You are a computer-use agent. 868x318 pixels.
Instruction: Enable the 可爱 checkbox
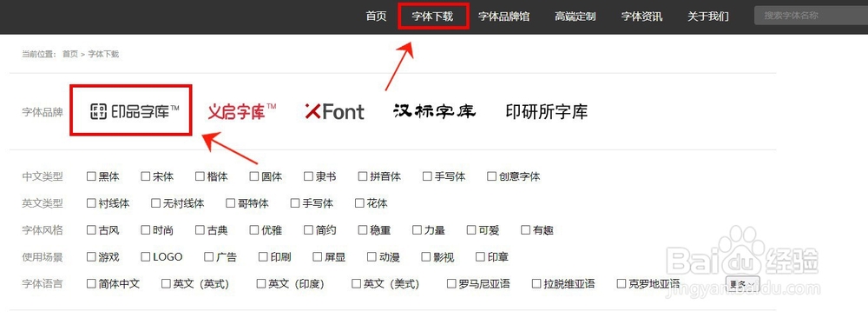[470, 230]
